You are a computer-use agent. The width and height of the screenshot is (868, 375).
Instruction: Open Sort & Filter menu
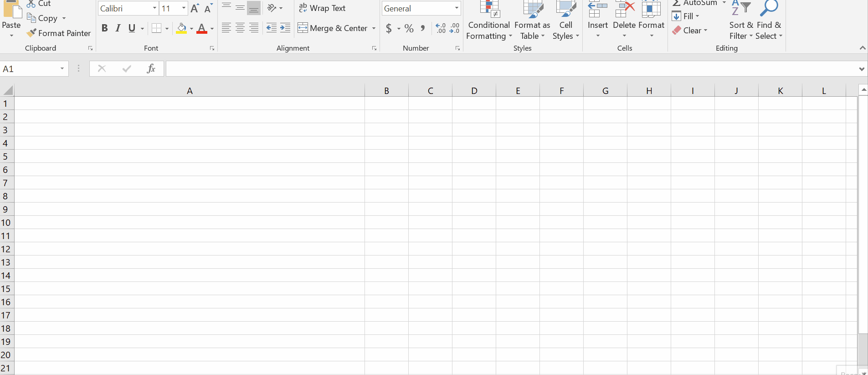[741, 21]
